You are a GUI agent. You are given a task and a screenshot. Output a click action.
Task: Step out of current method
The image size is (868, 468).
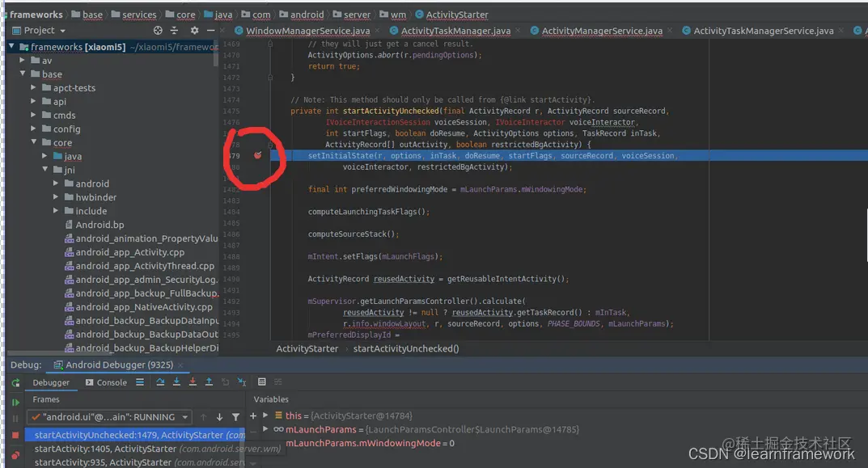(209, 382)
